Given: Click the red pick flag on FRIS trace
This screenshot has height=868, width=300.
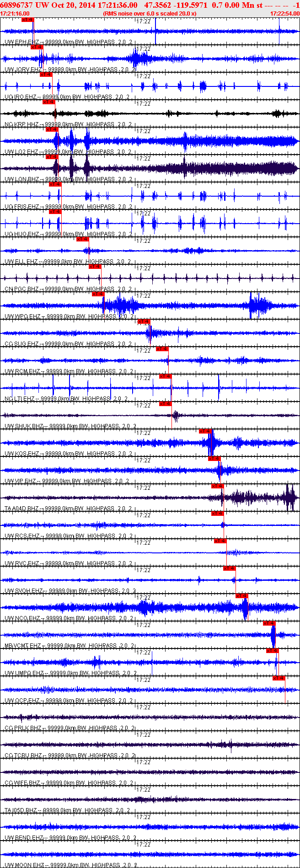Looking at the screenshot, I should [x=55, y=184].
